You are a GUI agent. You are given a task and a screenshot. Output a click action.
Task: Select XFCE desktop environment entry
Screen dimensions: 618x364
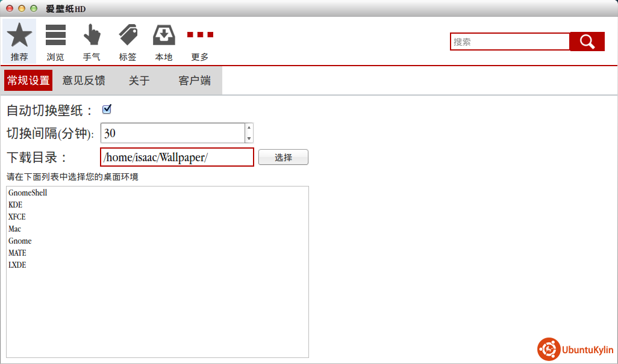[x=17, y=217]
